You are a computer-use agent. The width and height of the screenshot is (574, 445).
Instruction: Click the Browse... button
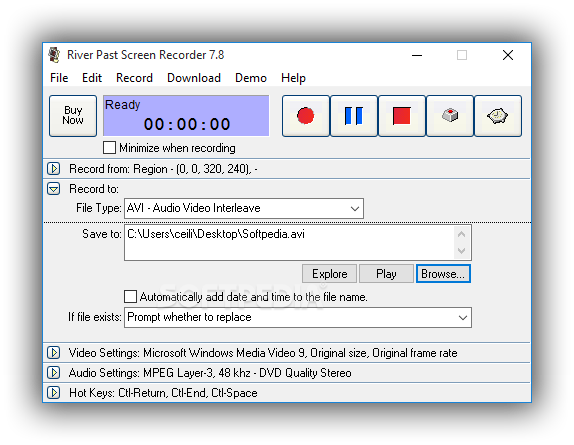443,274
